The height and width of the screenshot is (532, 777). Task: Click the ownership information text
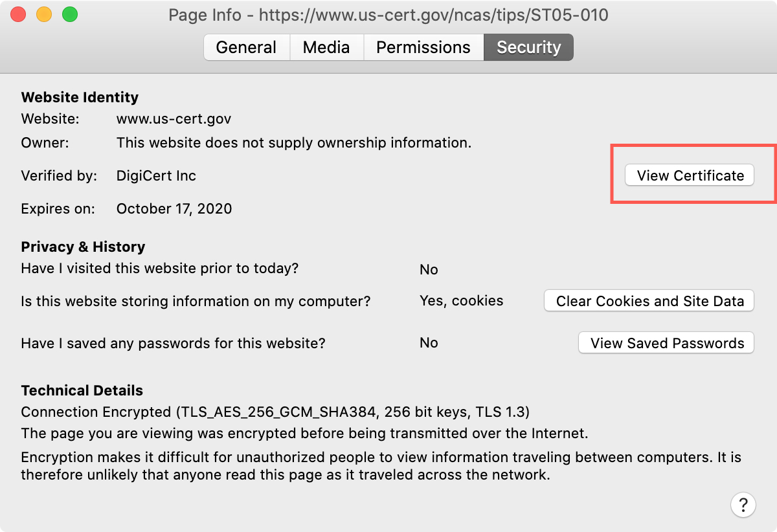pyautogui.click(x=294, y=142)
